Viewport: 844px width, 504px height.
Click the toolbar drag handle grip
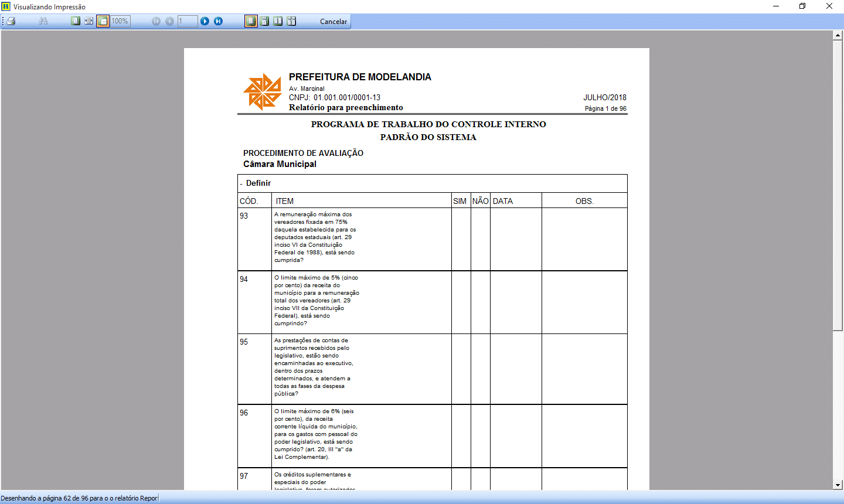coord(3,21)
